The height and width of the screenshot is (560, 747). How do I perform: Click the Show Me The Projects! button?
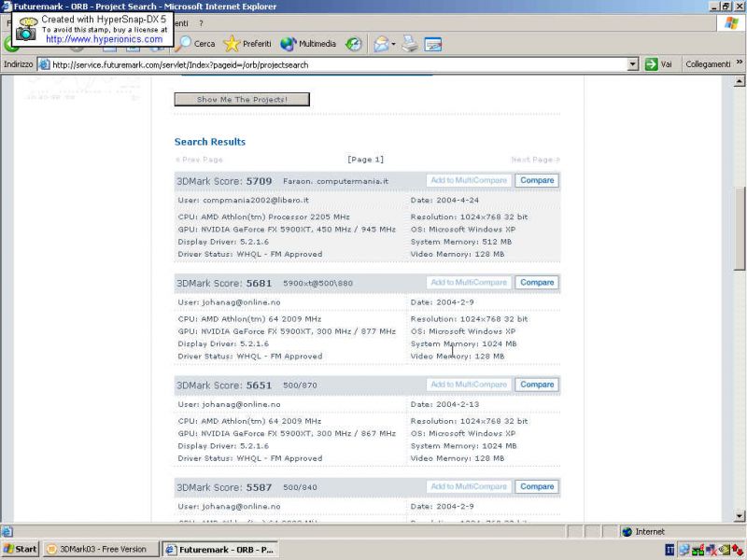242,100
